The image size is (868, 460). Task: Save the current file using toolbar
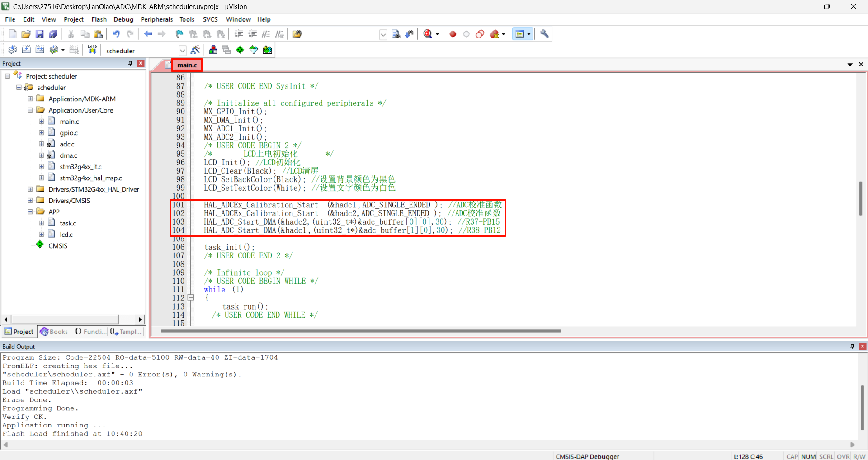point(40,34)
